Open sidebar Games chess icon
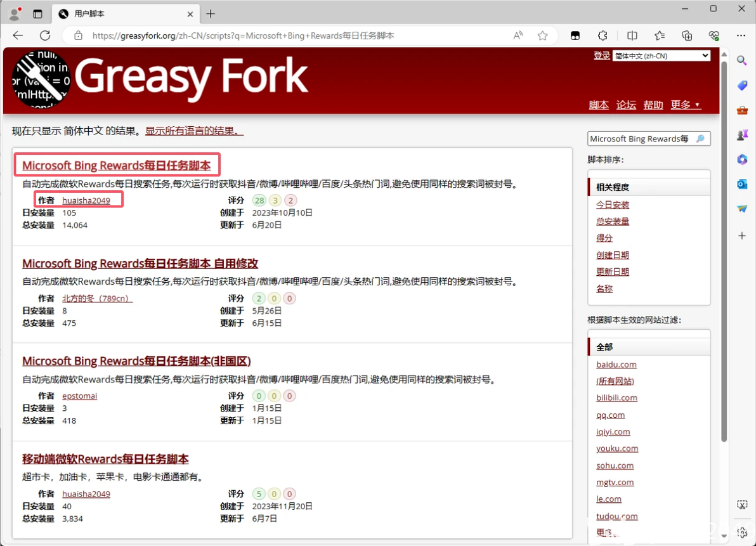Screen dimensions: 756x546 point(742,135)
